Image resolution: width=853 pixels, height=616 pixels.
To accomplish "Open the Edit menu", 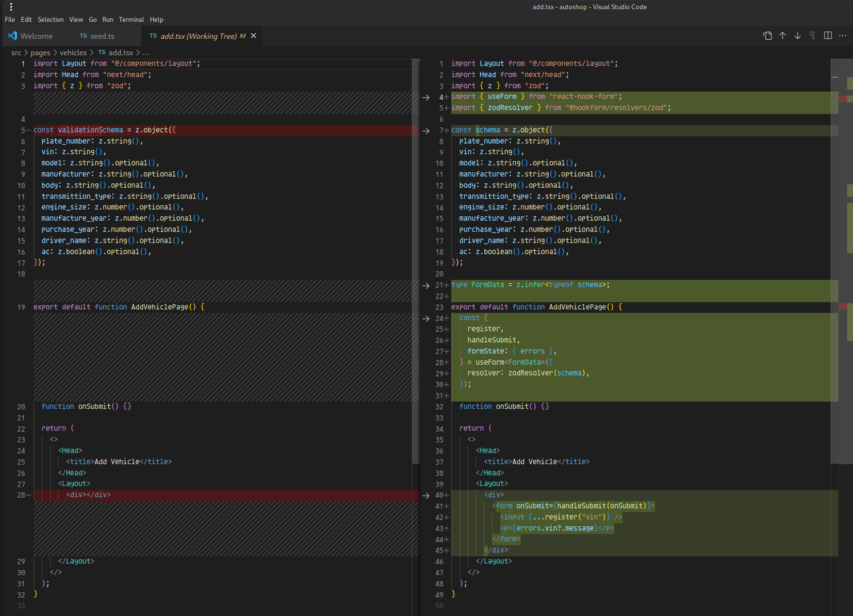I will click(26, 19).
